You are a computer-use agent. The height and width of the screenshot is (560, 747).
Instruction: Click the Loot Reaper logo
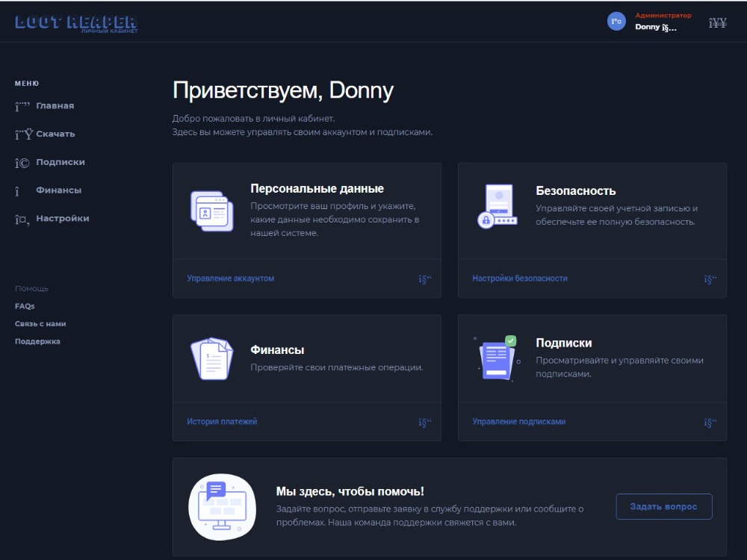pyautogui.click(x=76, y=22)
